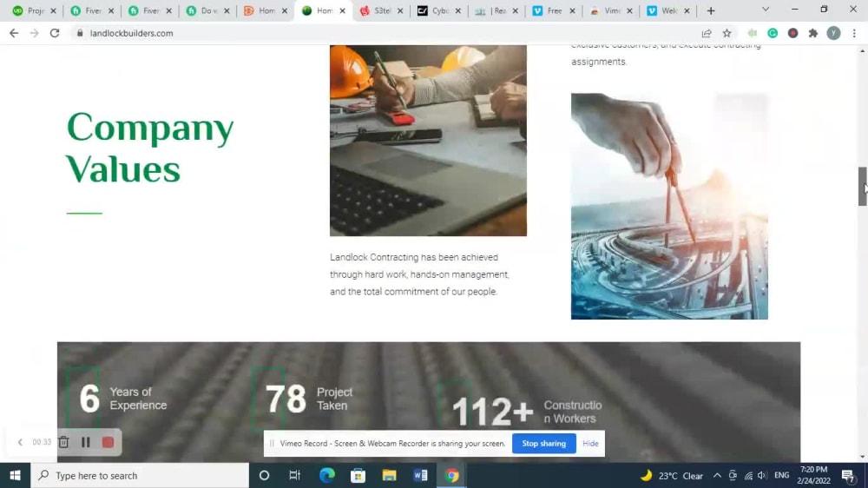Viewport: 868px width, 488px height.
Task: Click the Chrome taskbar icon
Action: click(x=451, y=475)
